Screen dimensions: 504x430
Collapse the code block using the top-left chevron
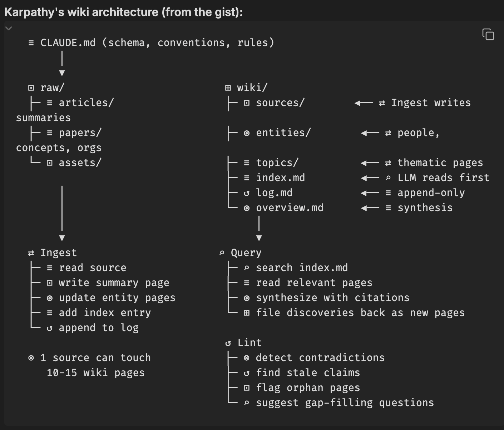[x=9, y=27]
